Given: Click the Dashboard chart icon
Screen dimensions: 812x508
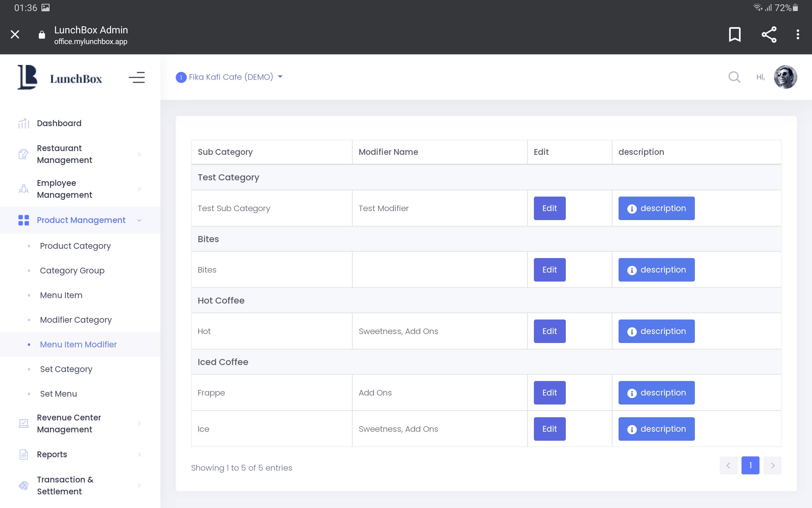Looking at the screenshot, I should (23, 123).
